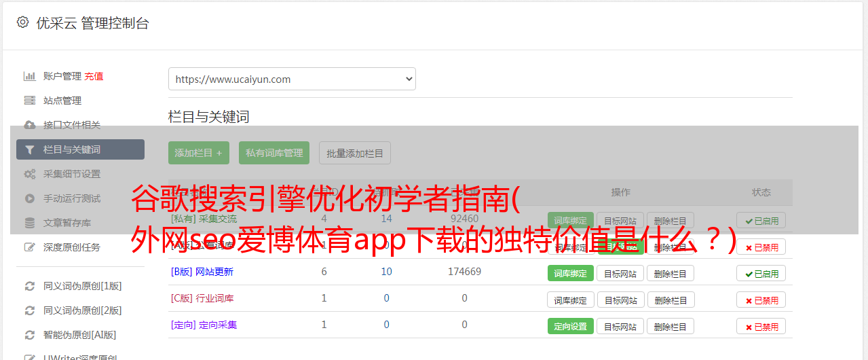Go to 文章暂存库
The width and height of the screenshot is (868, 360).
pyautogui.click(x=67, y=223)
